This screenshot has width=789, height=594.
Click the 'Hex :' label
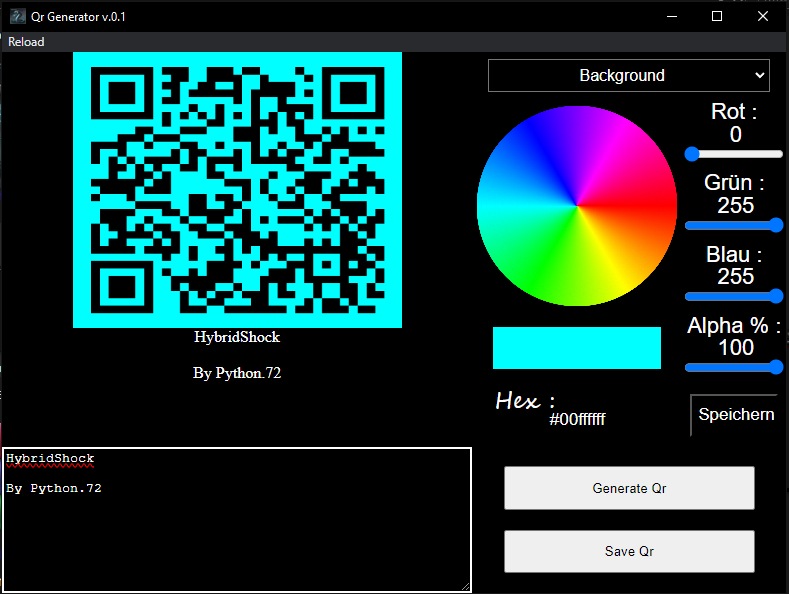(x=525, y=401)
